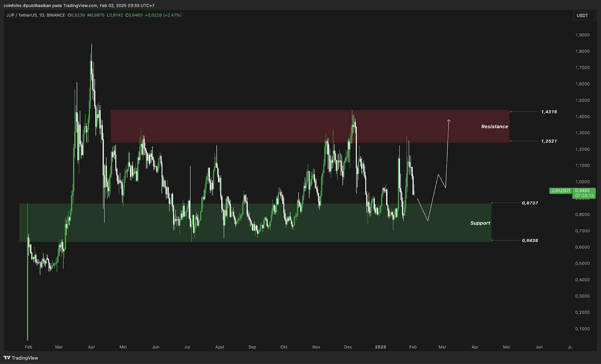This screenshot has height=364, width=601.
Task: Click the 07:26:14 candle countdown
Action: tap(584, 196)
